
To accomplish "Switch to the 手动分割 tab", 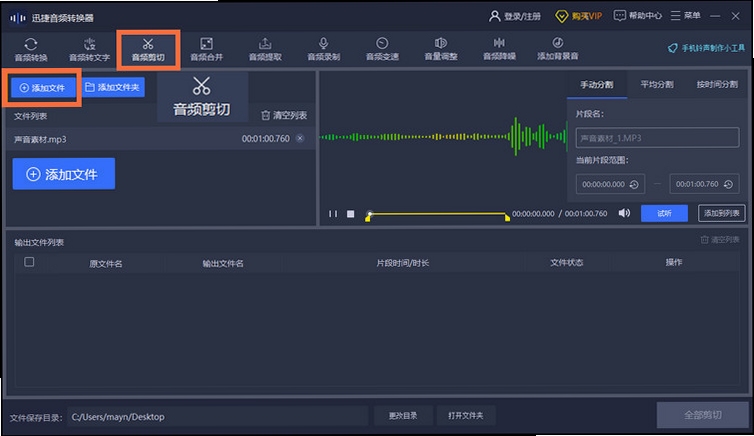I will [x=596, y=85].
